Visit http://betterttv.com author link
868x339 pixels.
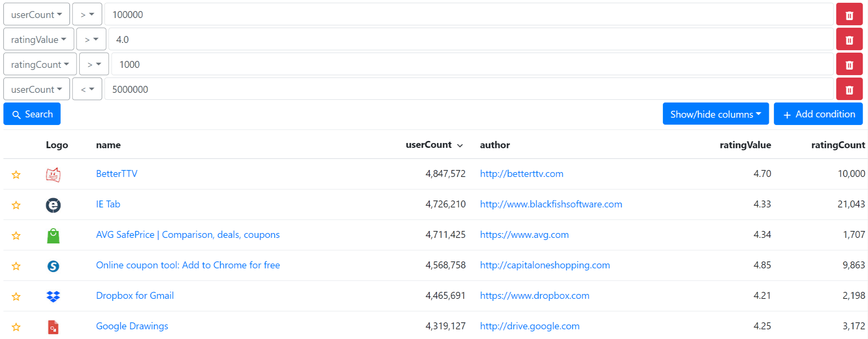522,173
